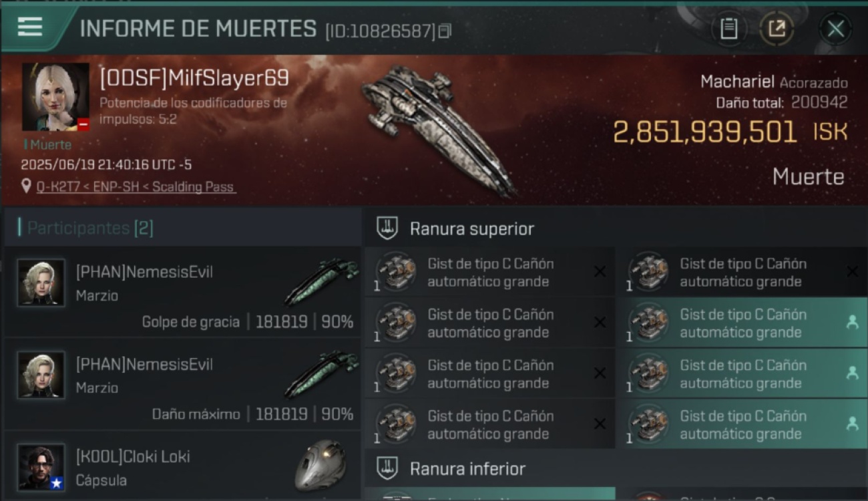Click the Ranura inferior shield icon
868x501 pixels.
[387, 468]
